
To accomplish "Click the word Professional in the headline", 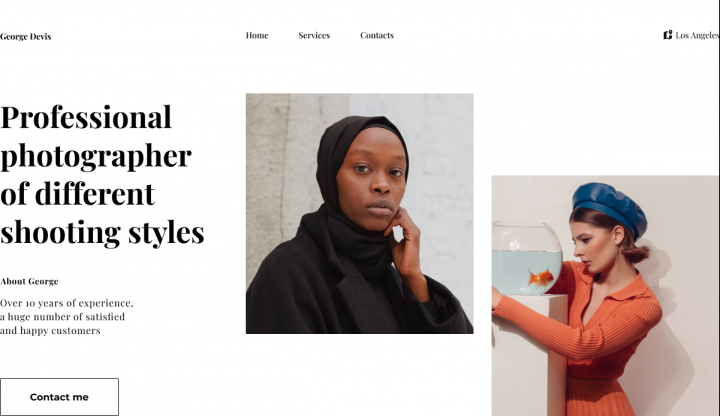I will 86,117.
